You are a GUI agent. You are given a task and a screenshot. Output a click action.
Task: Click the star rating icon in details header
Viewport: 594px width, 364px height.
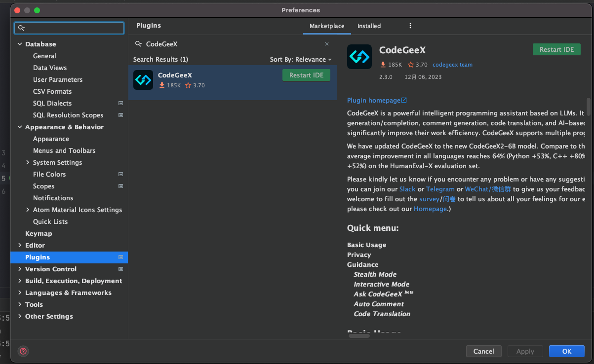point(411,65)
